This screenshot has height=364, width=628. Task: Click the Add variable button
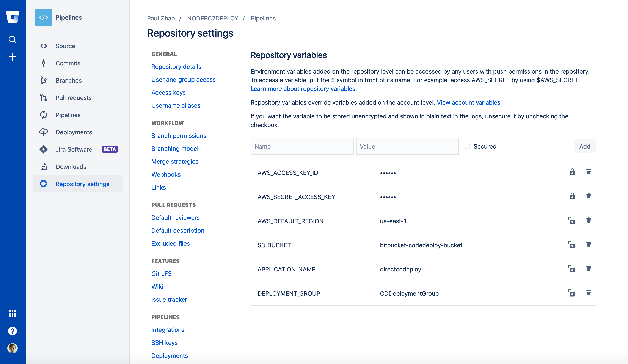(x=584, y=146)
